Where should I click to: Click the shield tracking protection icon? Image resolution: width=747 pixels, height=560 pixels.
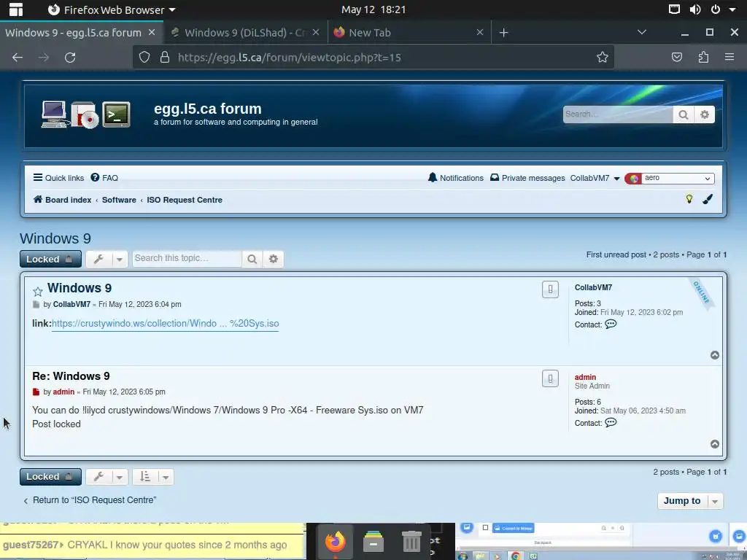click(x=144, y=58)
